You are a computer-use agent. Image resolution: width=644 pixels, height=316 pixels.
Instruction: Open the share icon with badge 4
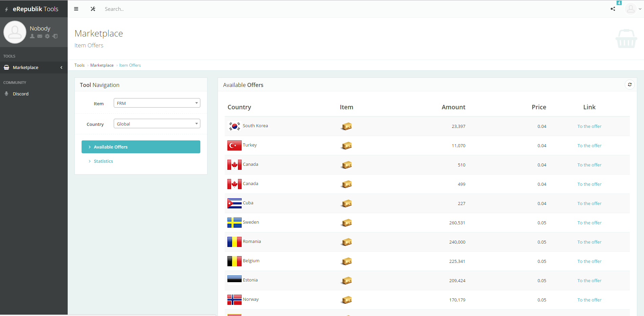click(x=613, y=9)
